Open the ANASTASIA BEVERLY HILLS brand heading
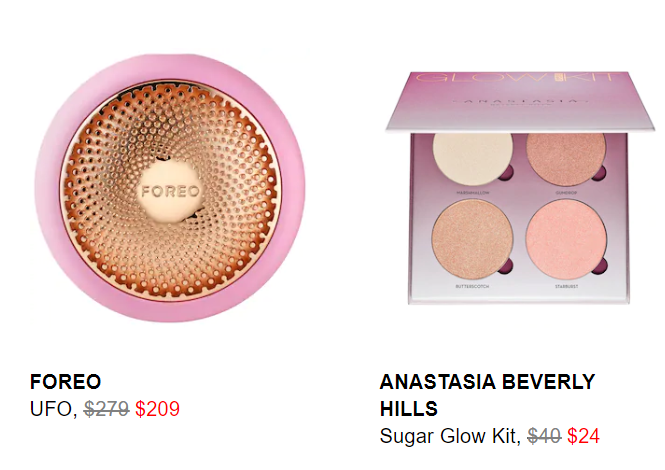 tap(487, 395)
